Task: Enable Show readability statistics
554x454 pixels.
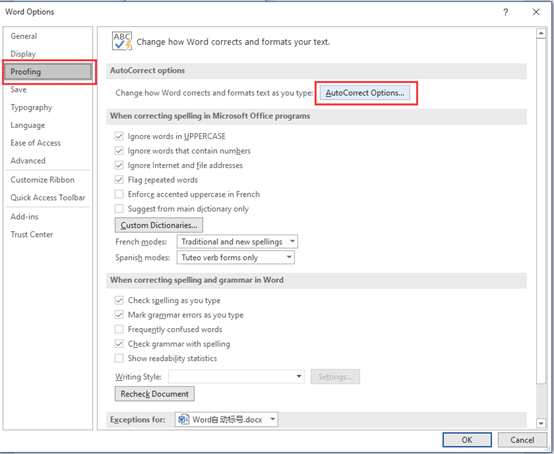Action: 119,358
